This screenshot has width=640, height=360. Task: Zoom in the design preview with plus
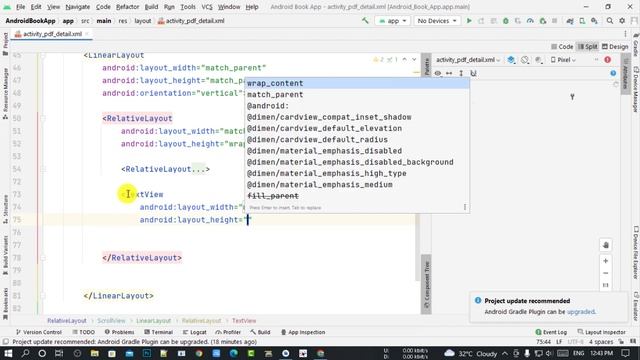pyautogui.click(x=606, y=261)
